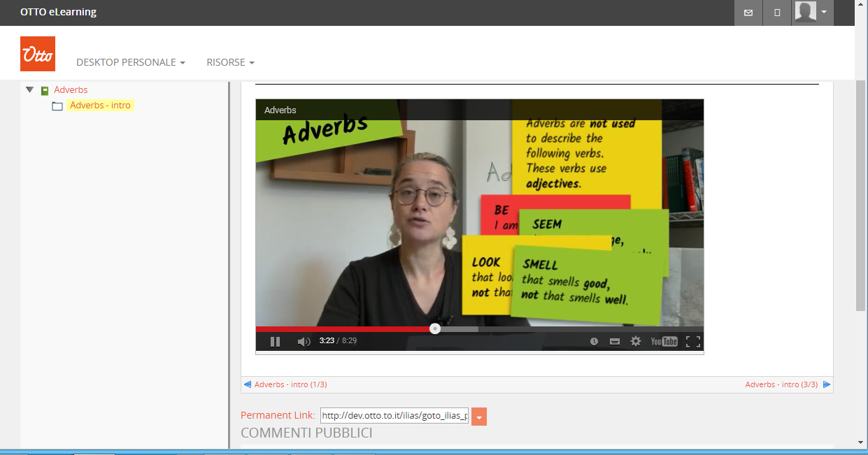Collapse the Adverbs tree node
868x455 pixels.
tap(29, 89)
